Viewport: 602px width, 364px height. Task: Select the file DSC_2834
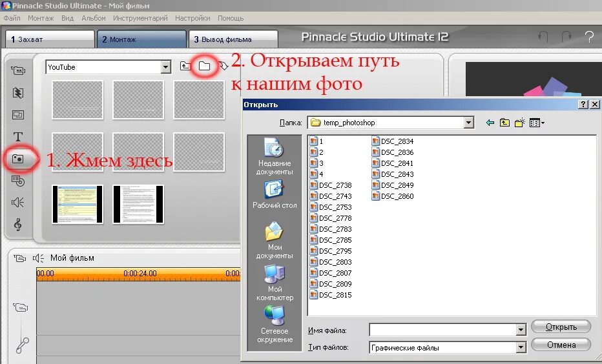click(393, 141)
